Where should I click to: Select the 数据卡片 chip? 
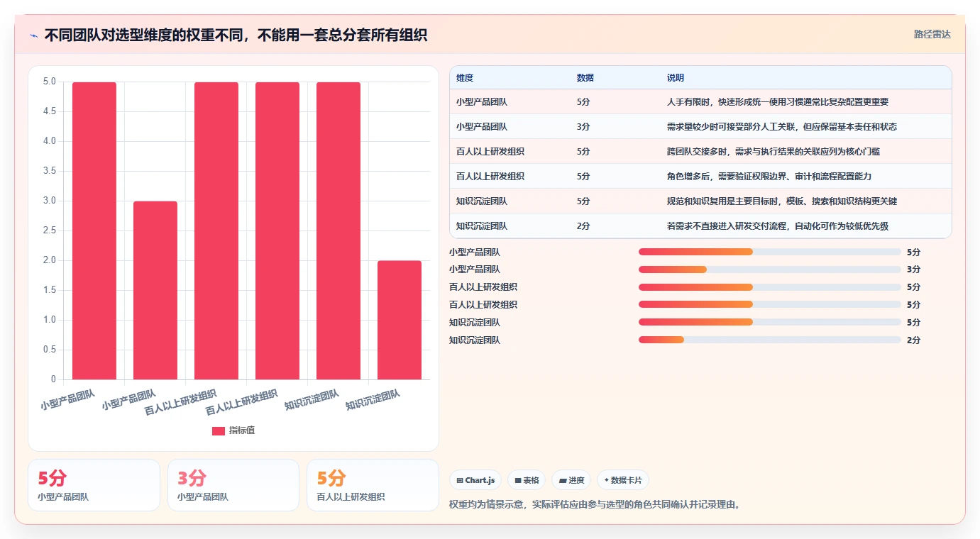[x=622, y=480]
